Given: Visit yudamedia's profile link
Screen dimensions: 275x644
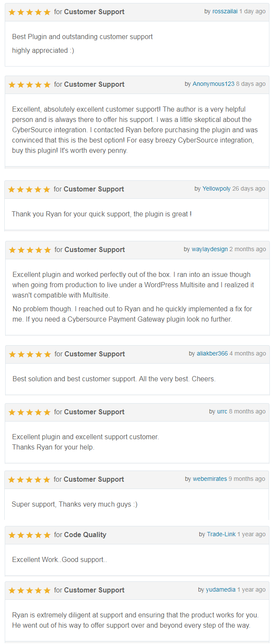Looking at the screenshot, I should point(221,590).
